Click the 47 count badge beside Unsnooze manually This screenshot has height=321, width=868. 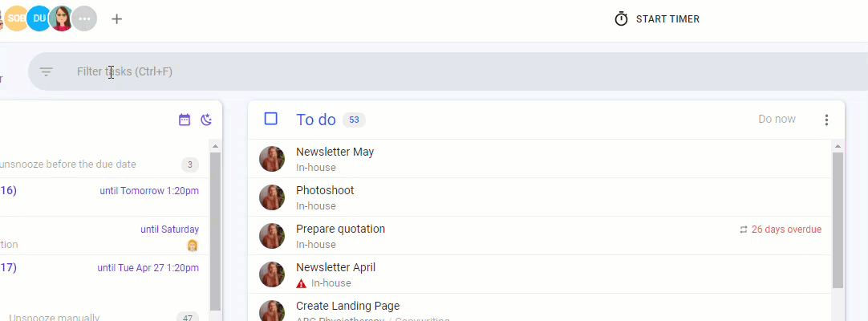coord(188,318)
